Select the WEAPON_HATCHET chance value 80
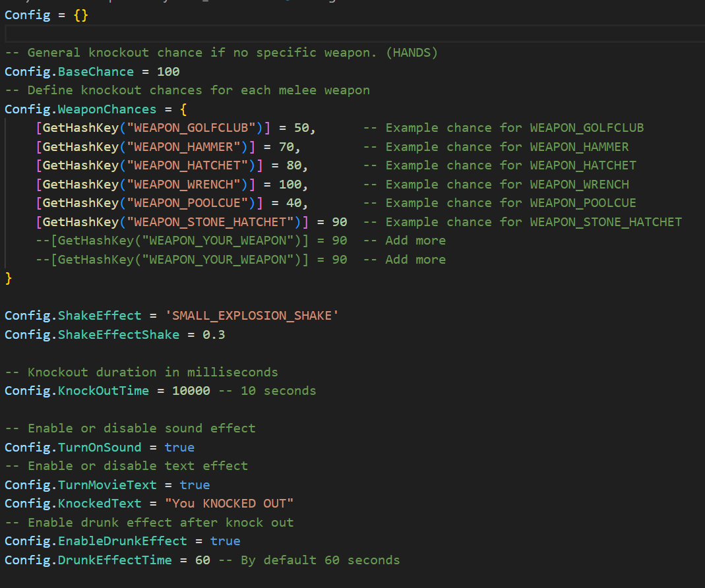Screen dimensions: 705x588 pyautogui.click(x=293, y=165)
